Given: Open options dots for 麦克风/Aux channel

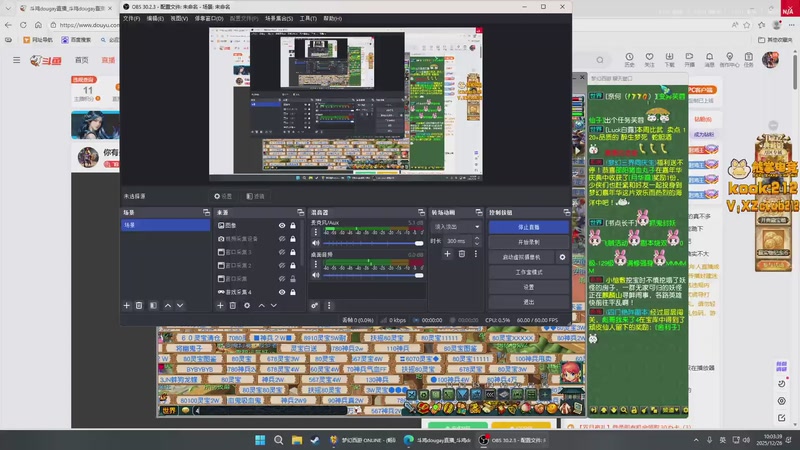Looking at the screenshot, I should pyautogui.click(x=315, y=232).
